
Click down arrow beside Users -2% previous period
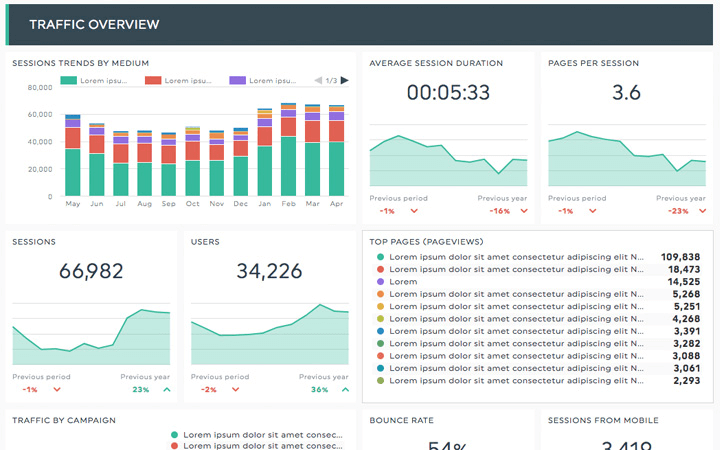coord(234,390)
